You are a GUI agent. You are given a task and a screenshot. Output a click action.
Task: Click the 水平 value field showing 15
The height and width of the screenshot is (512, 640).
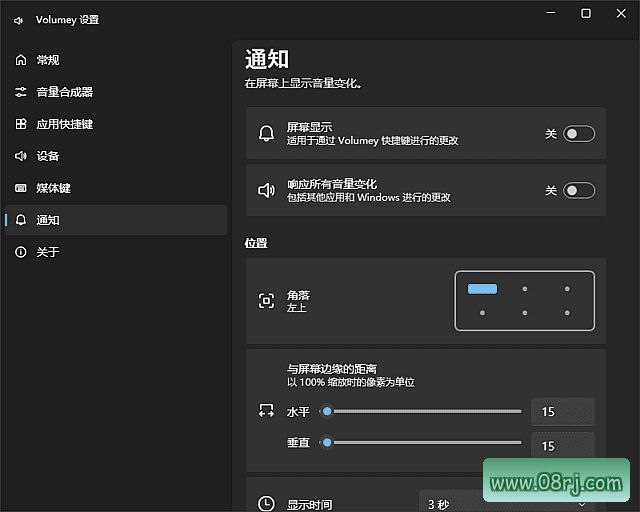coord(563,412)
